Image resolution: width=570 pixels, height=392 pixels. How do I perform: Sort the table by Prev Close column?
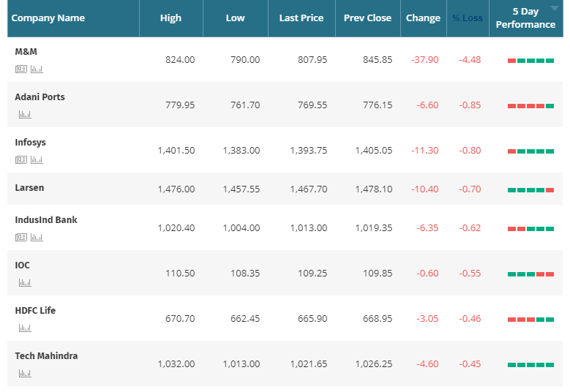tap(367, 18)
